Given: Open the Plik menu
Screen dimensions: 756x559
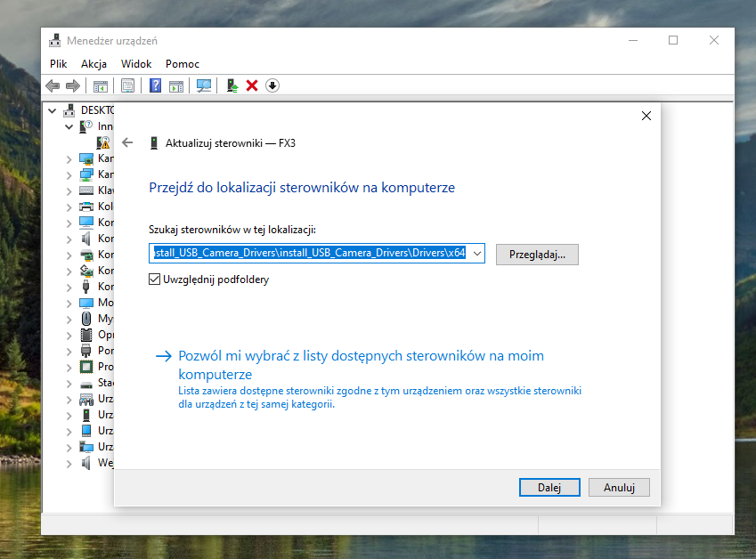Looking at the screenshot, I should click(x=59, y=63).
